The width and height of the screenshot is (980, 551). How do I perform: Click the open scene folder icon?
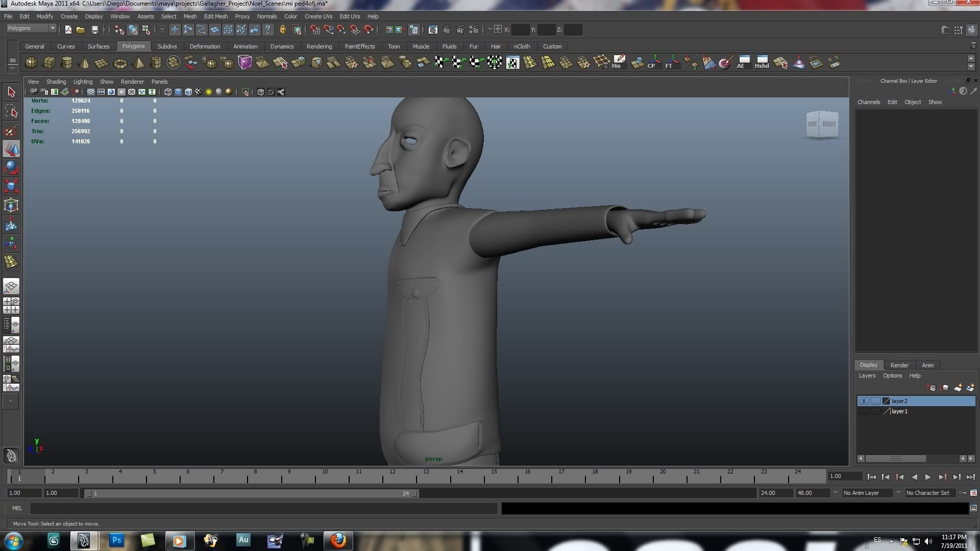pos(81,30)
